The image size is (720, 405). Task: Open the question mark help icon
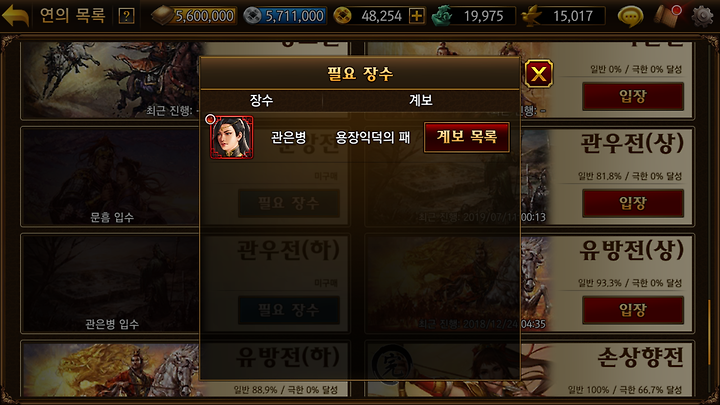(x=126, y=16)
